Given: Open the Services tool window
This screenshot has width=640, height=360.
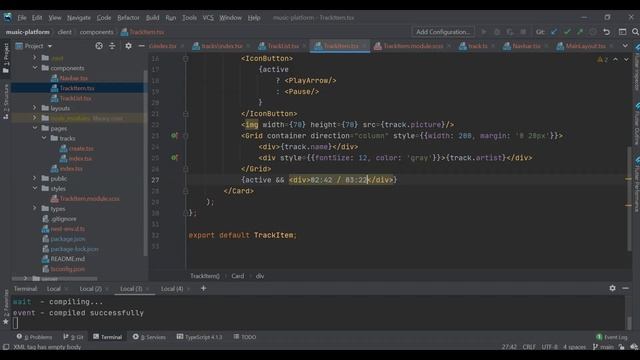Looking at the screenshot, I should tap(149, 337).
